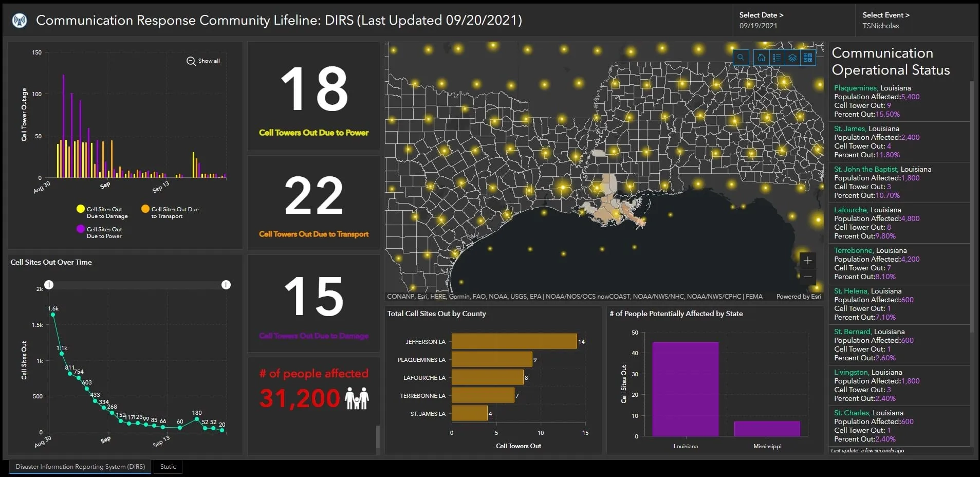Open the layers list on the map
Viewport: 980px width, 477px height.
793,58
